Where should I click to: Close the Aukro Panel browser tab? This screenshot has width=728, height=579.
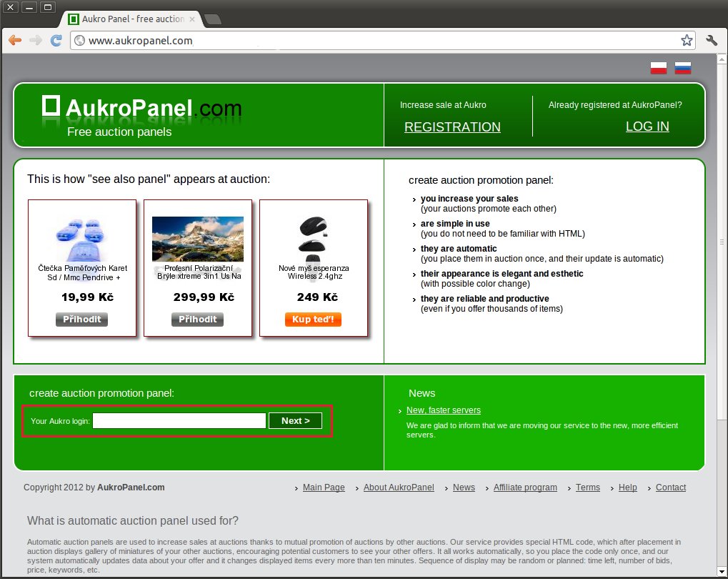pyautogui.click(x=192, y=19)
